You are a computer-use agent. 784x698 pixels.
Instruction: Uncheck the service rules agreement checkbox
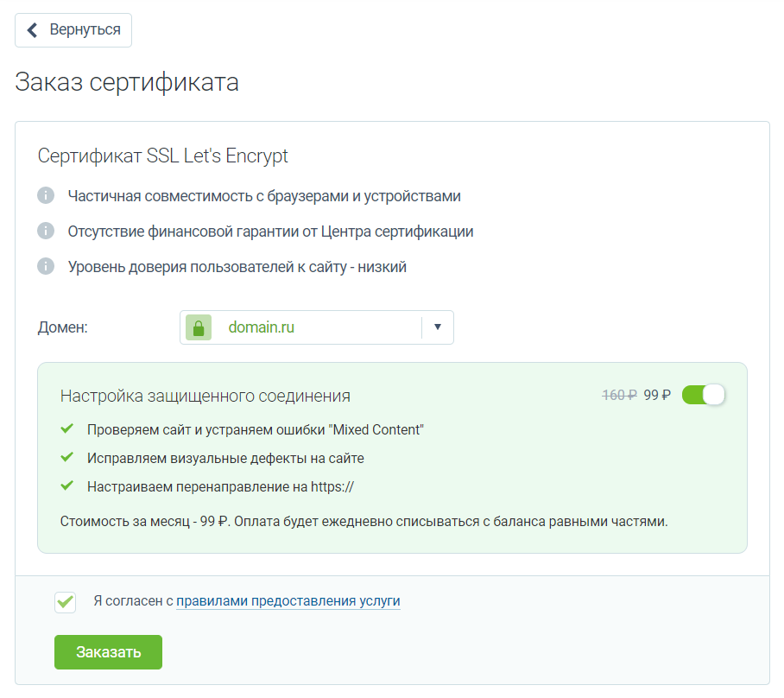pos(65,601)
